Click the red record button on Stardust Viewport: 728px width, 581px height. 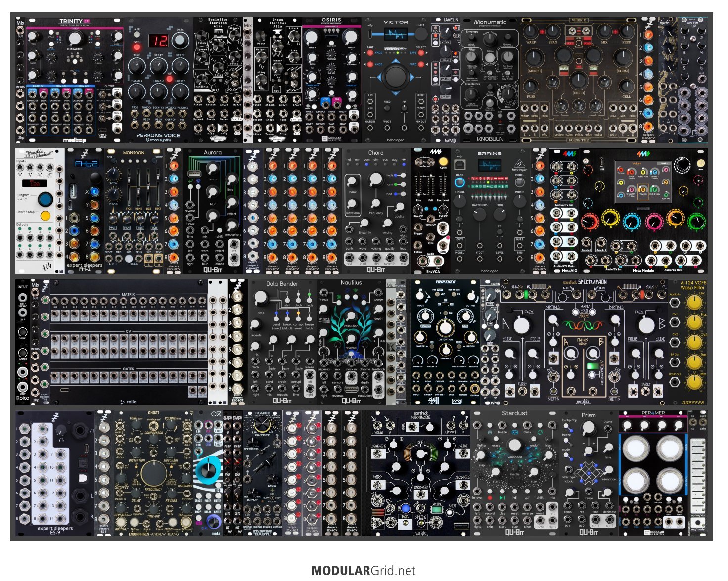click(x=490, y=498)
